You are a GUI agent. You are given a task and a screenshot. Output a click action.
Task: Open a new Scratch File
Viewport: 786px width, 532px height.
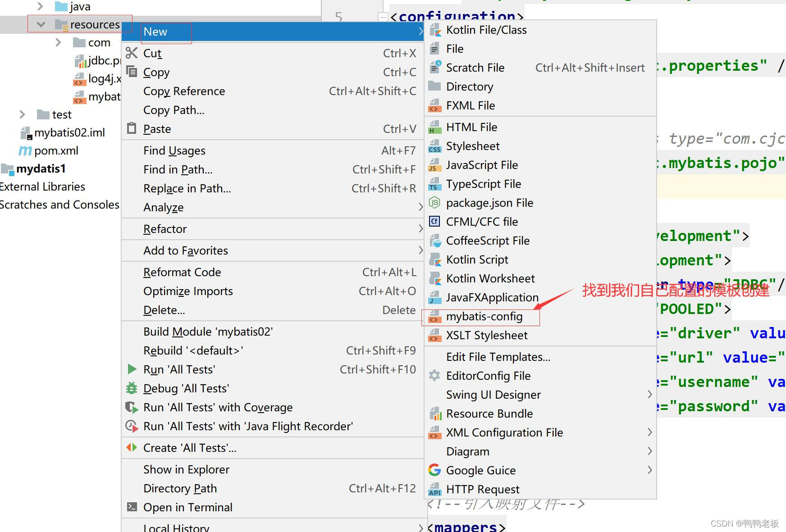[475, 68]
